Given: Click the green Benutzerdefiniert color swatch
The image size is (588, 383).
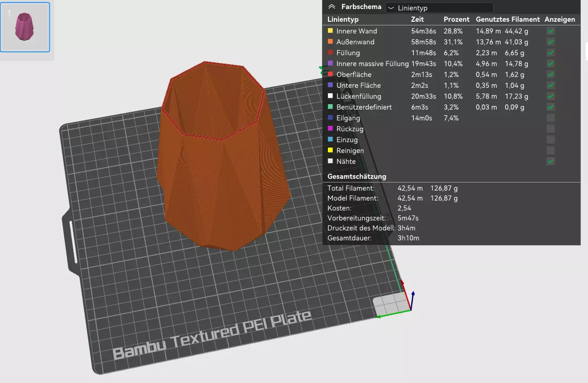Looking at the screenshot, I should tap(330, 107).
